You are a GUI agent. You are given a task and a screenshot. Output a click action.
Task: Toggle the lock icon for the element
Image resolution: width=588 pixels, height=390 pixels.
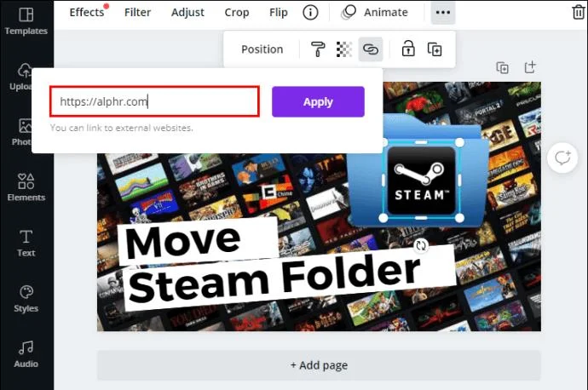[x=408, y=49]
